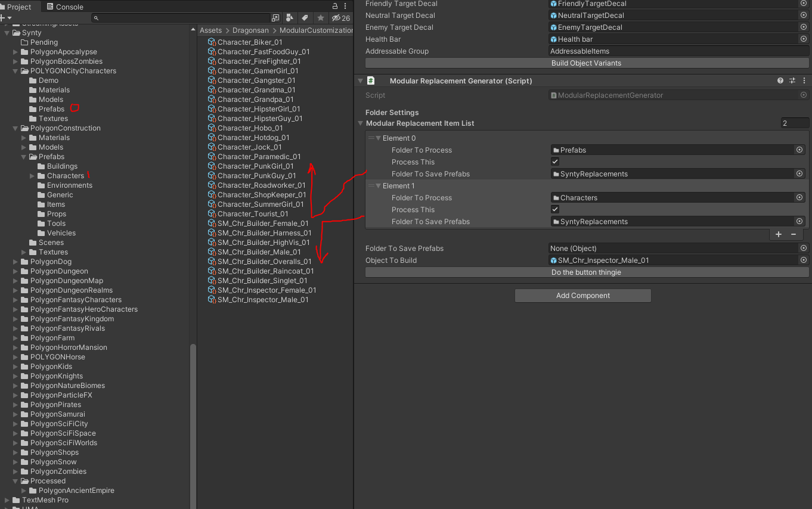Click the Add Component button
This screenshot has width=812, height=509.
(x=582, y=295)
